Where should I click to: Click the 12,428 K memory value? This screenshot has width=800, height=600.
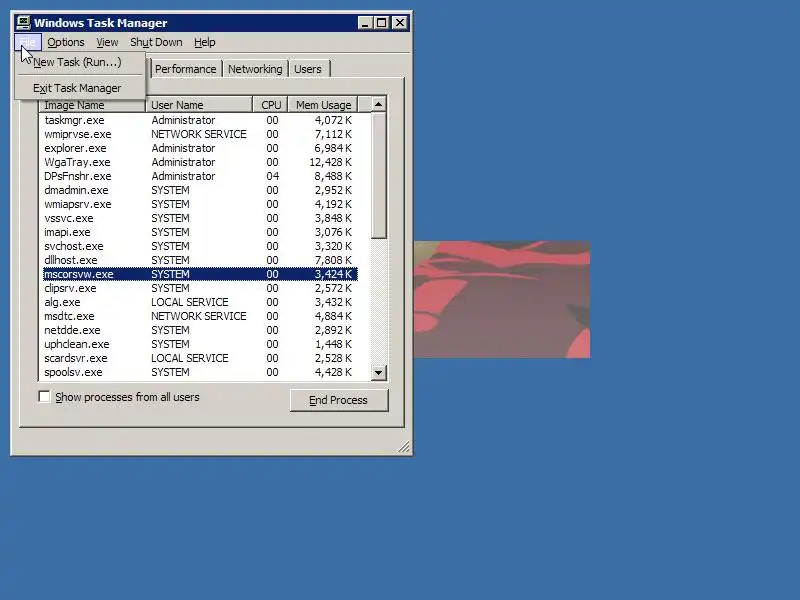pyautogui.click(x=331, y=162)
